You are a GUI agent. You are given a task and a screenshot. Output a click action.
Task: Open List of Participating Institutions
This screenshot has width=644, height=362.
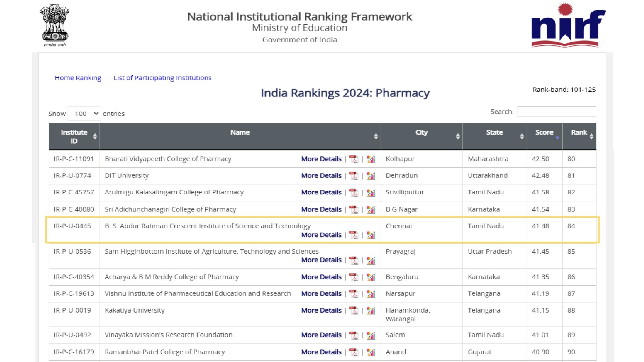tap(163, 78)
